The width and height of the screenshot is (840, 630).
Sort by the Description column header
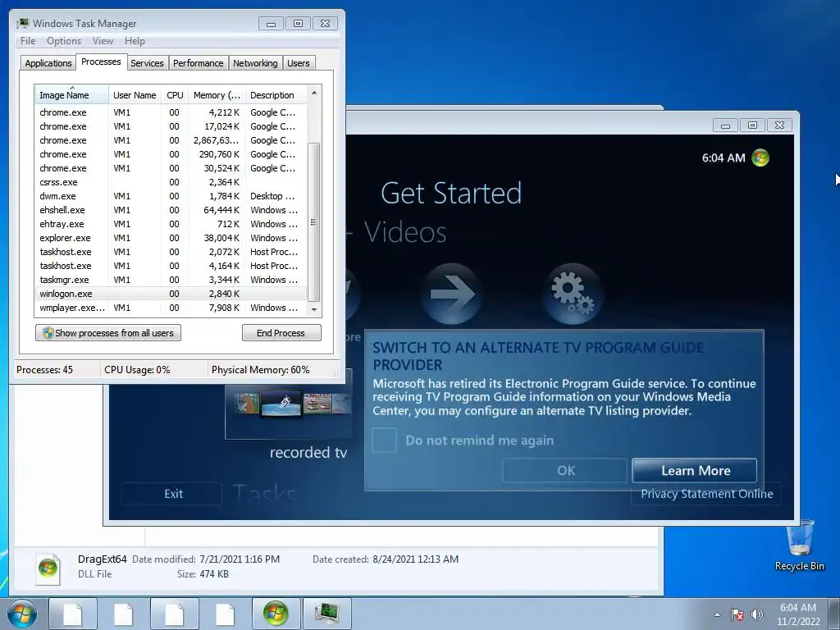(276, 95)
